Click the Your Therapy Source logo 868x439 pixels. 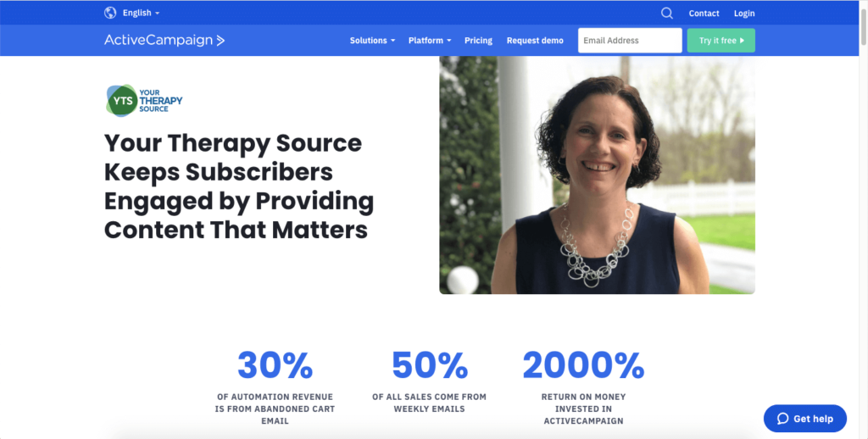coord(144,101)
